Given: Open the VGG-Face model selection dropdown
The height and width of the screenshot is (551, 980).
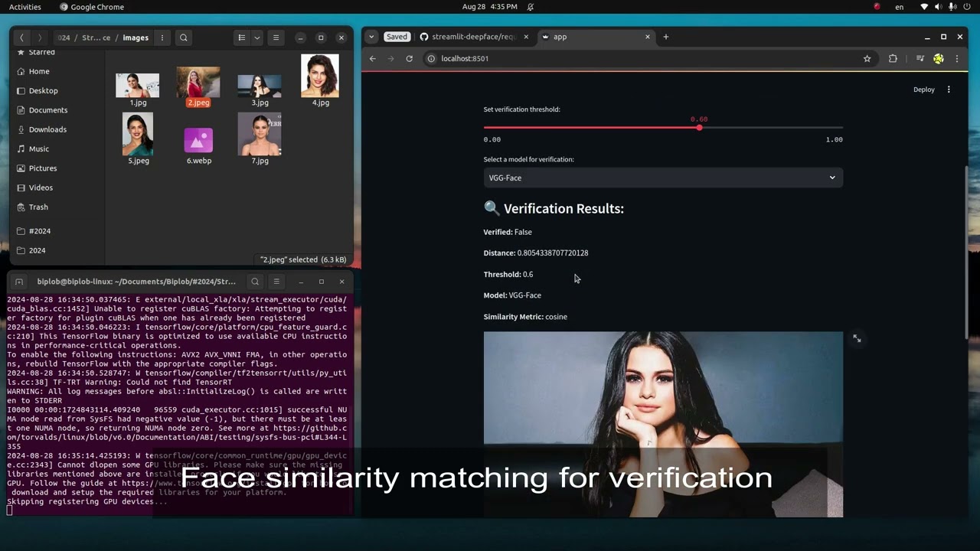Looking at the screenshot, I should [x=831, y=178].
